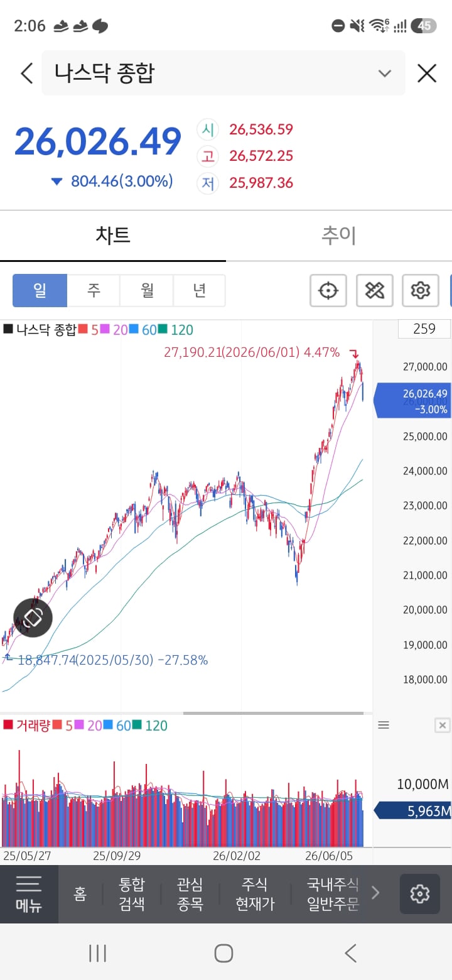This screenshot has width=452, height=980.
Task: Open 통합검색 in bottom bar
Action: click(132, 894)
